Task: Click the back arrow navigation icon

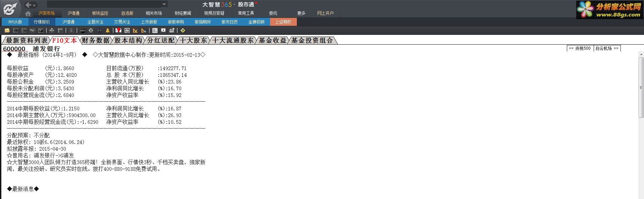Action: [x=29, y=5]
